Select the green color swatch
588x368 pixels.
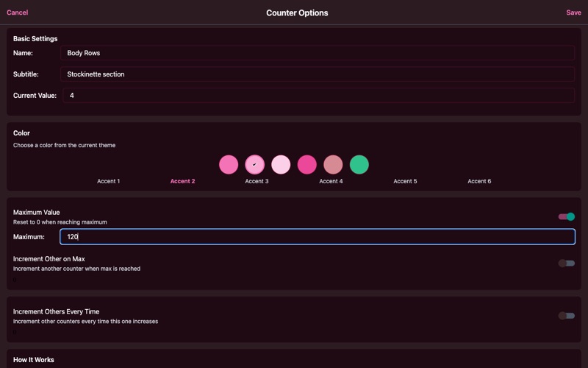pyautogui.click(x=359, y=165)
